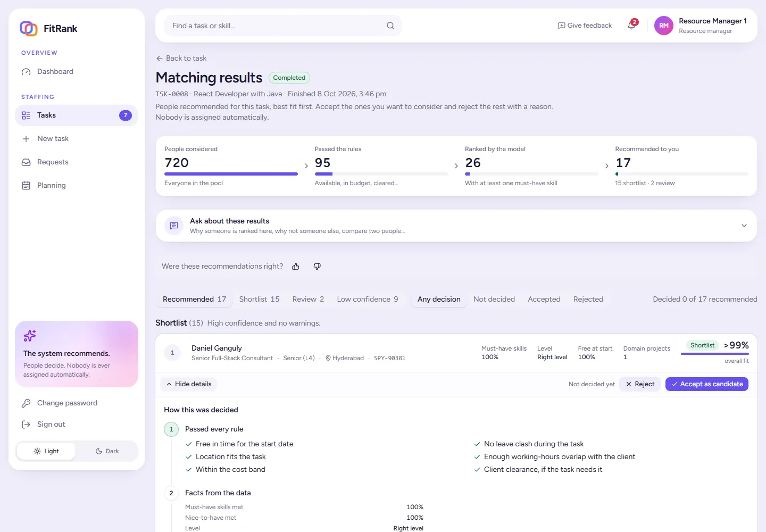Image resolution: width=766 pixels, height=532 pixels.
Task: Click the 'Not decided yet' status text
Action: point(592,384)
